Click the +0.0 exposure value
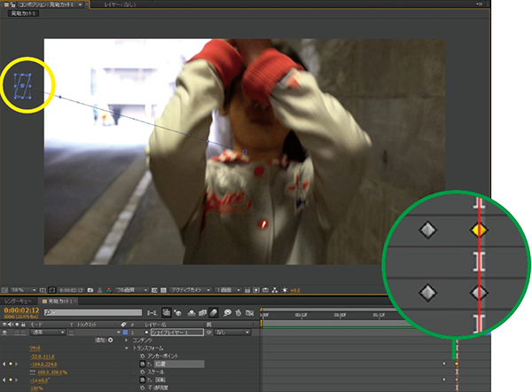The image size is (532, 392). coord(295,291)
